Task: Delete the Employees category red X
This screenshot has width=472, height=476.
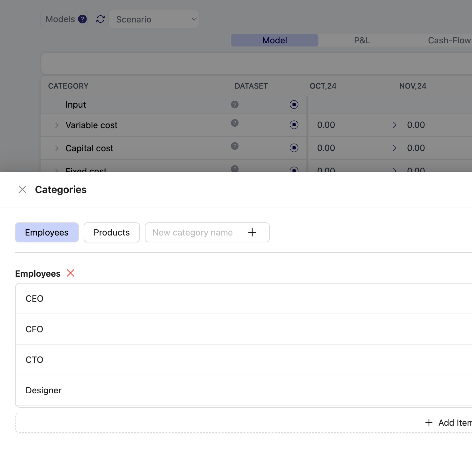Action: (71, 273)
